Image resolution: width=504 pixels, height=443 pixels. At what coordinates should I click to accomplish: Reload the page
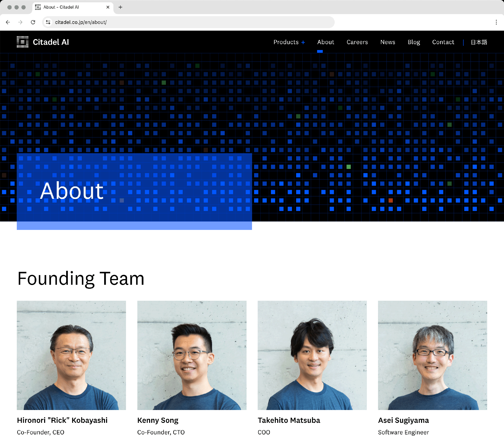33,22
